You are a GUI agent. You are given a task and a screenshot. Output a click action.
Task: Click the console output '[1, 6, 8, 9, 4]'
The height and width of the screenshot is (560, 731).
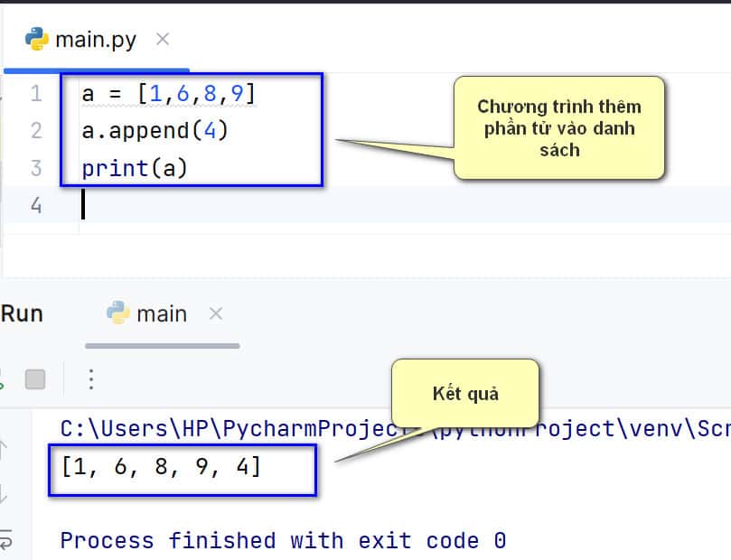coord(162,466)
